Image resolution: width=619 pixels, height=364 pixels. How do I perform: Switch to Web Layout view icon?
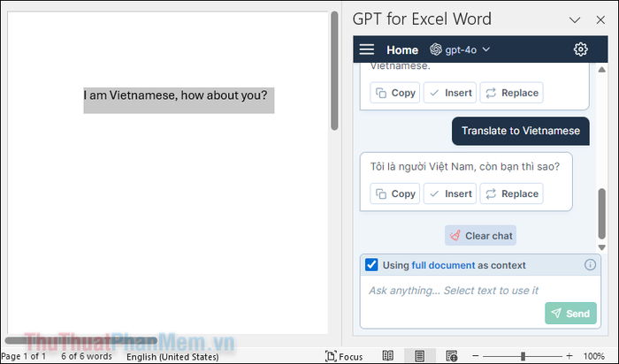coord(452,356)
